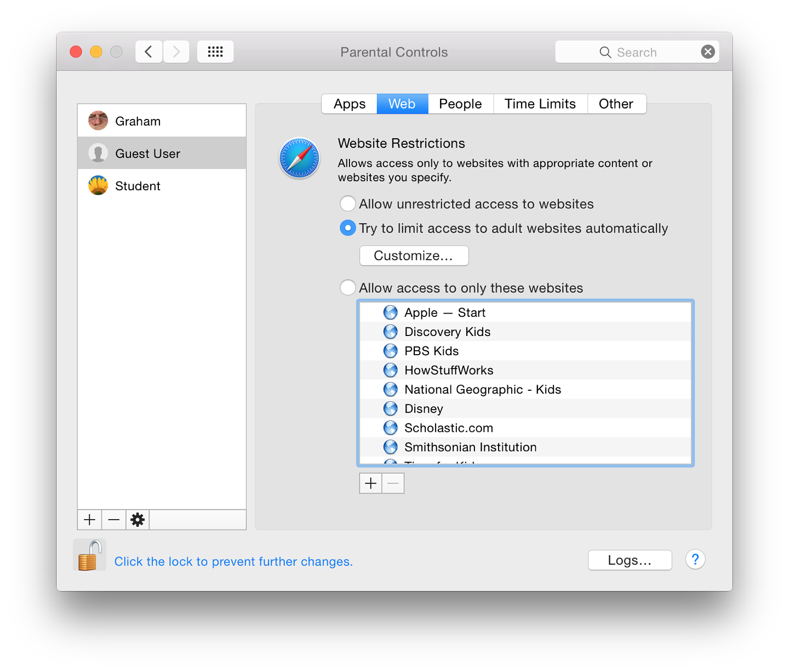
Task: Open the gear actions menu under the user list
Action: [x=138, y=520]
